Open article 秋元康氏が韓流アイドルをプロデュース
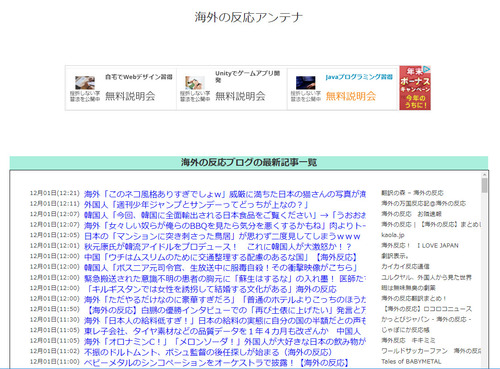The image size is (500, 369). tap(218, 247)
